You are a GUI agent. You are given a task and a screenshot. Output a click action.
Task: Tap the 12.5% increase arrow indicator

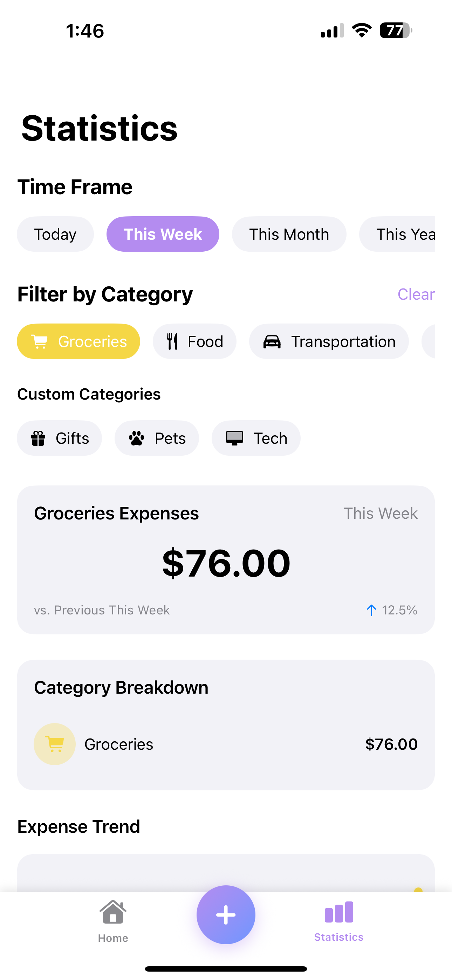(x=371, y=610)
